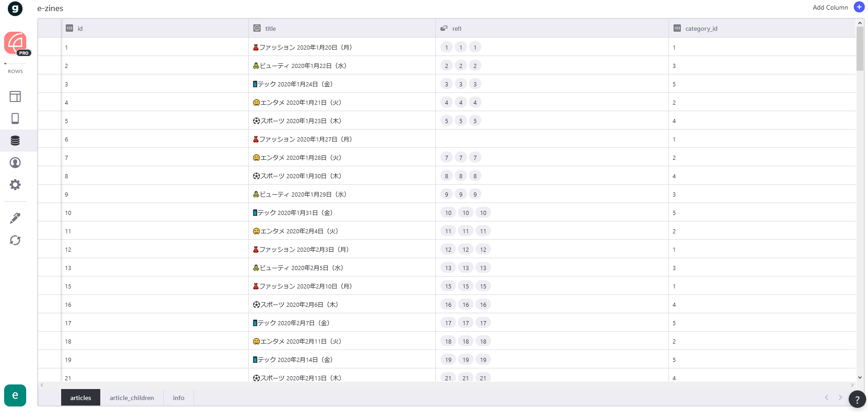Open the user profile icon
This screenshot has width=868, height=412.
(x=15, y=163)
